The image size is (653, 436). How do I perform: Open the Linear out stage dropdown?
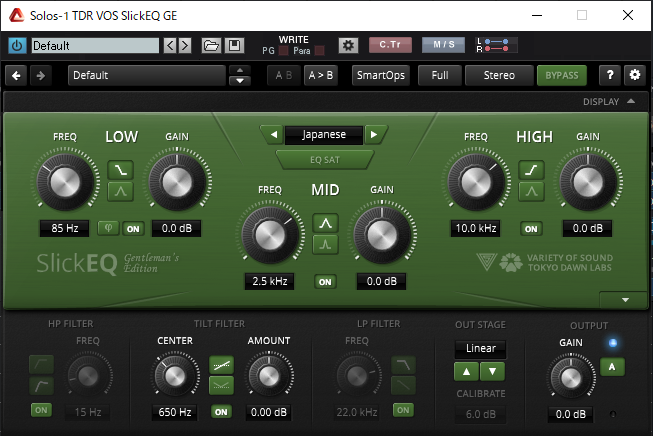pos(481,348)
